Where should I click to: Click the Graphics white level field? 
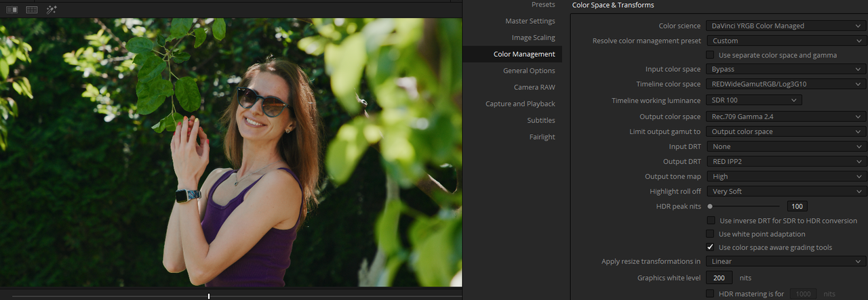719,278
